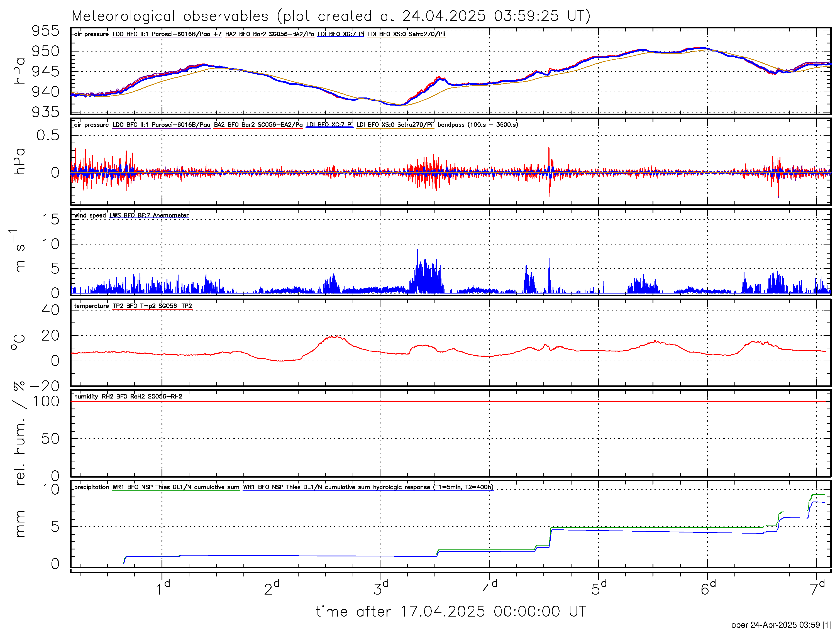Select legend 'RH2 BFO ReH2 SG056-RH2'
840x638 pixels.
click(142, 397)
